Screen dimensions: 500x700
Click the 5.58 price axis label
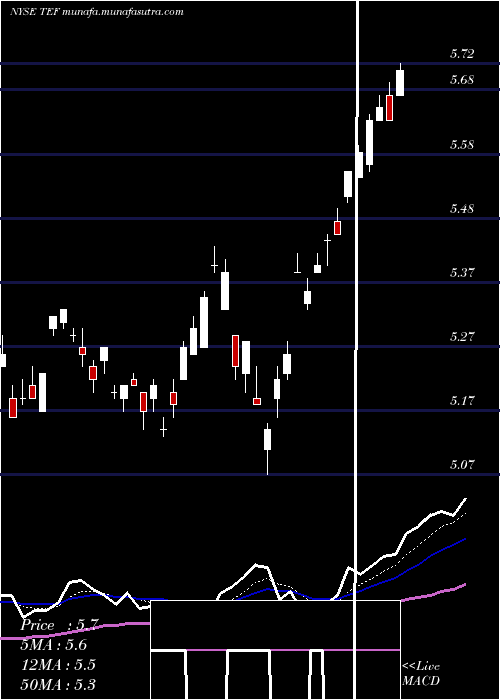click(x=462, y=145)
